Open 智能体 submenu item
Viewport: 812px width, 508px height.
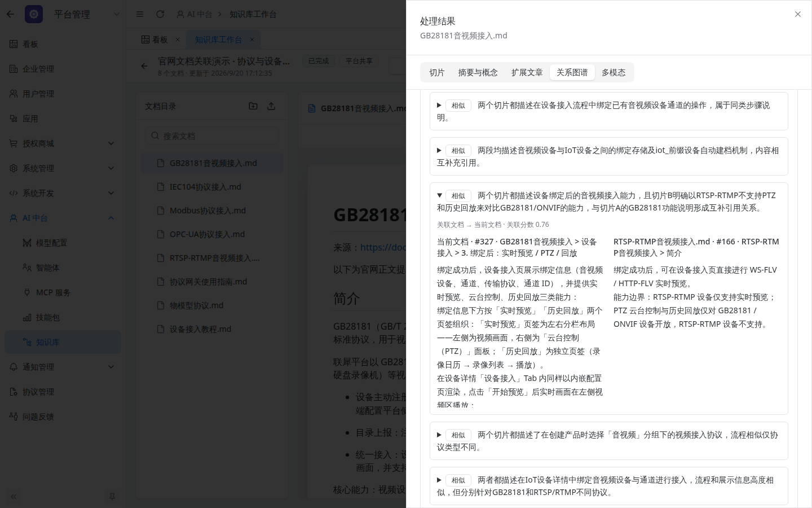(x=63, y=268)
